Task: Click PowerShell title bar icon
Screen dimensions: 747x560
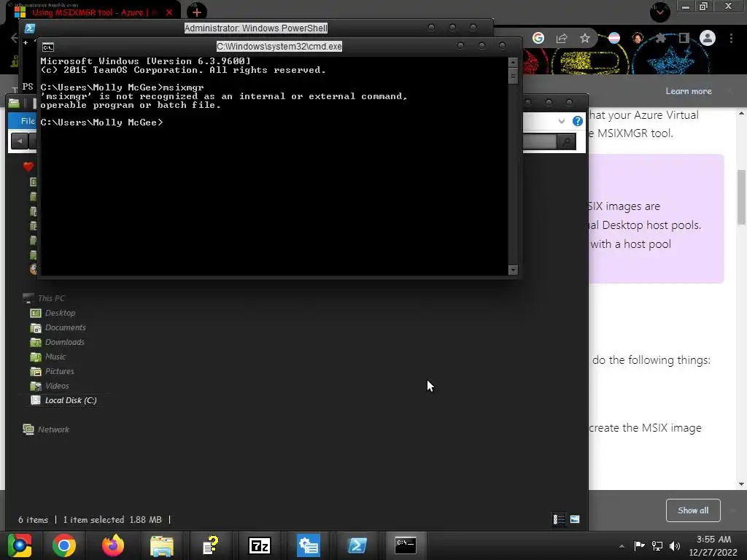Action: 30,28
